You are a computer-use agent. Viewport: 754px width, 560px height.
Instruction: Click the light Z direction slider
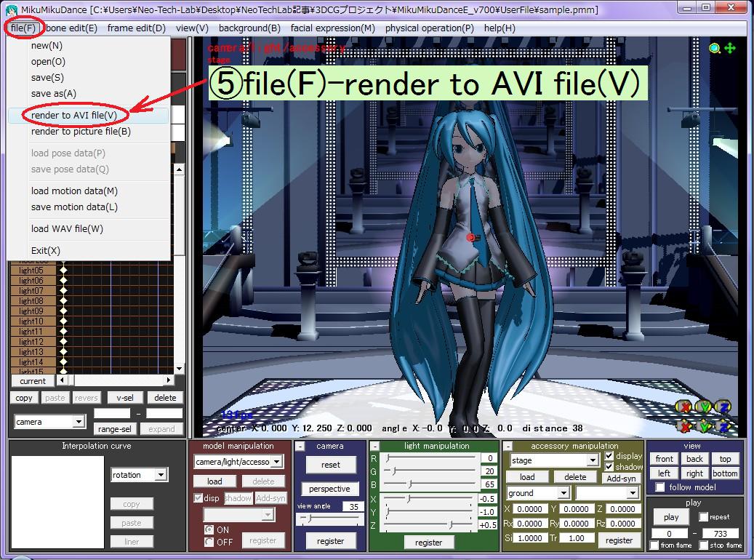(428, 525)
